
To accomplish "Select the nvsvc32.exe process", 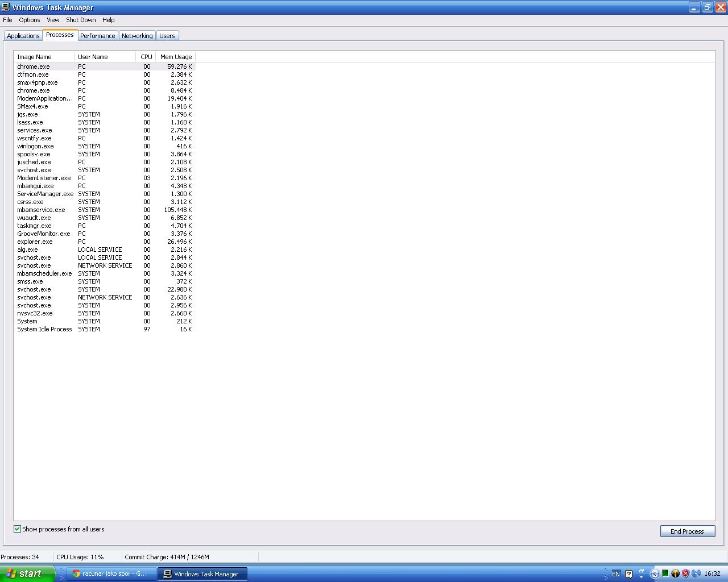I will pyautogui.click(x=105, y=313).
